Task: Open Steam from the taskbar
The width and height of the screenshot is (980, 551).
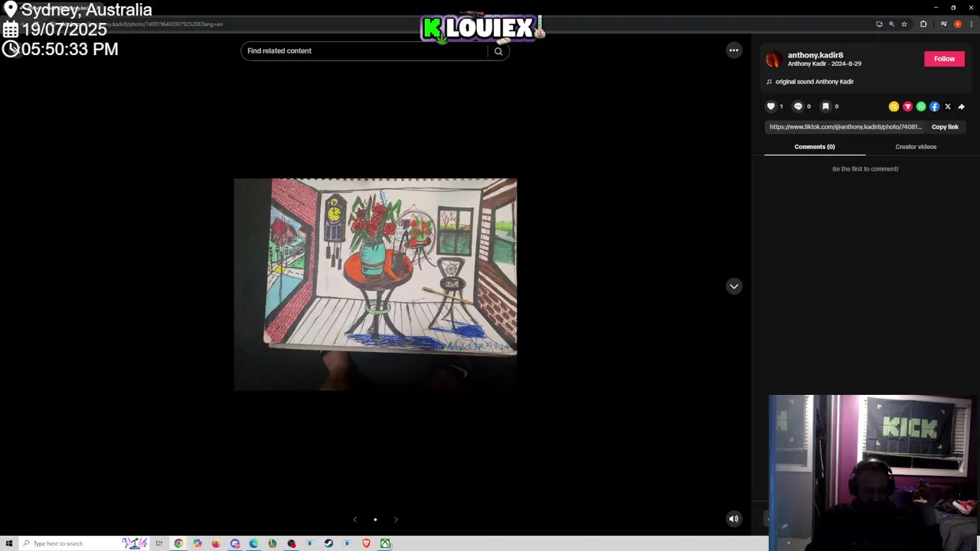Action: (328, 543)
